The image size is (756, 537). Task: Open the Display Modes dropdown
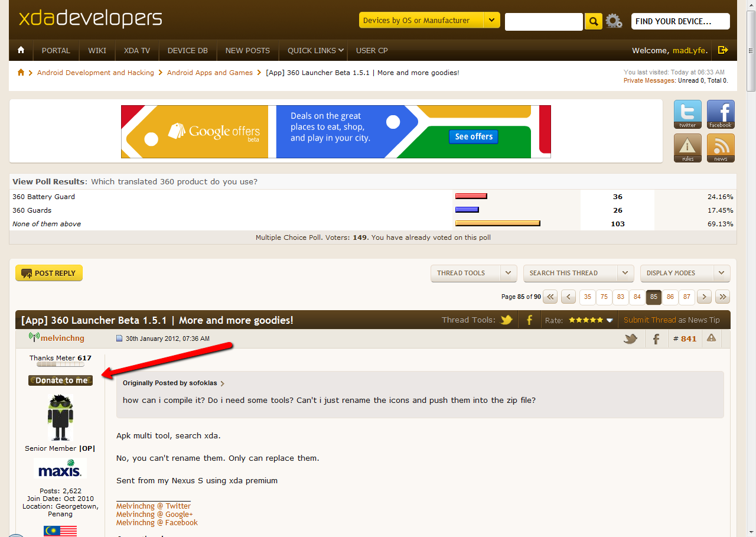pyautogui.click(x=685, y=274)
